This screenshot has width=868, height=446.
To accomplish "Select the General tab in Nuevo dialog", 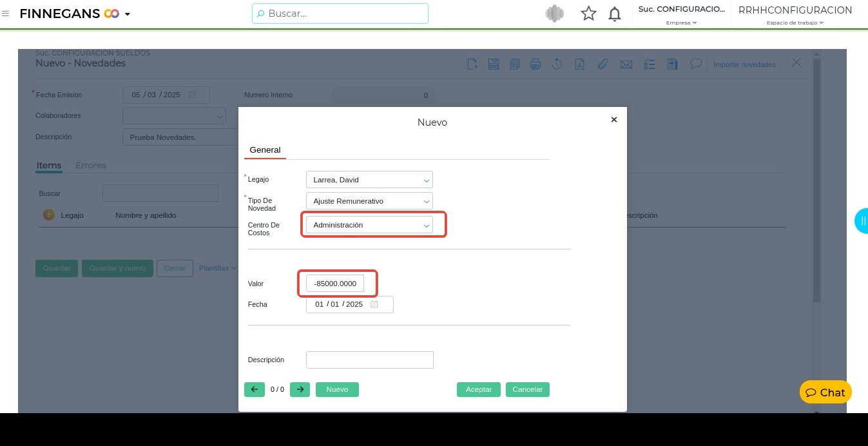I will pyautogui.click(x=265, y=150).
